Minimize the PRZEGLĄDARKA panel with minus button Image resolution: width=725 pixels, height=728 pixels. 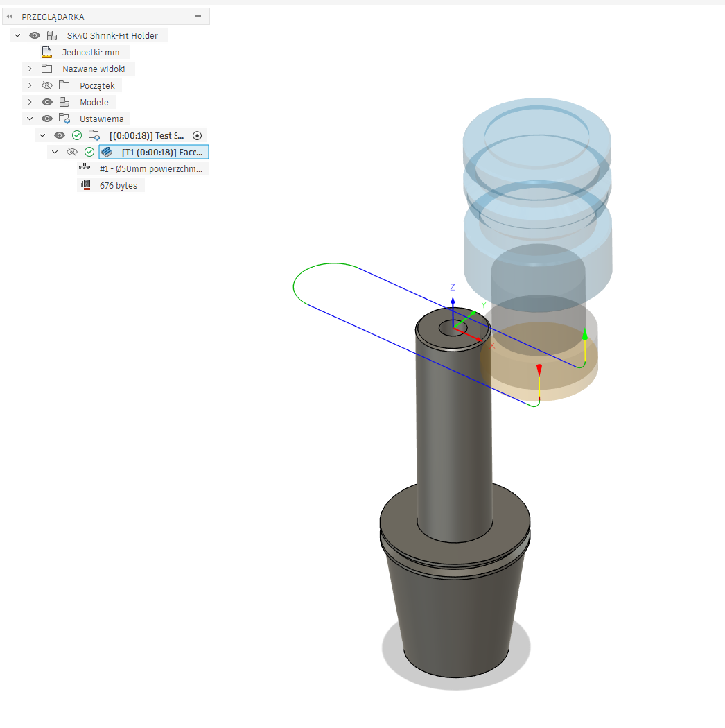pyautogui.click(x=198, y=16)
